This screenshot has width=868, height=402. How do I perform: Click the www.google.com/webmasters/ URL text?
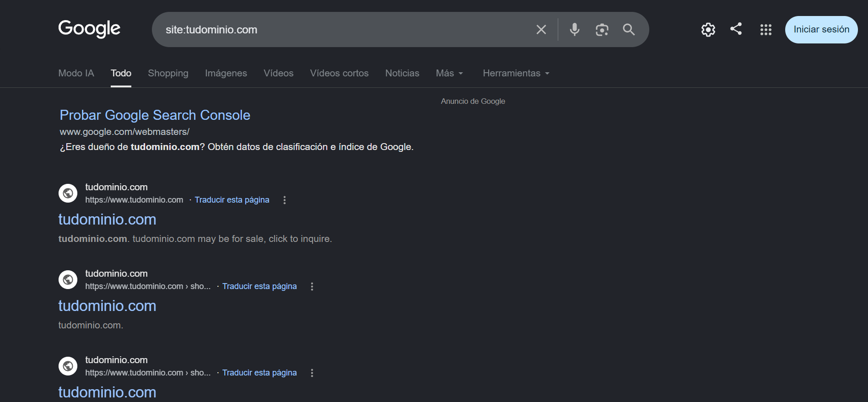[124, 132]
